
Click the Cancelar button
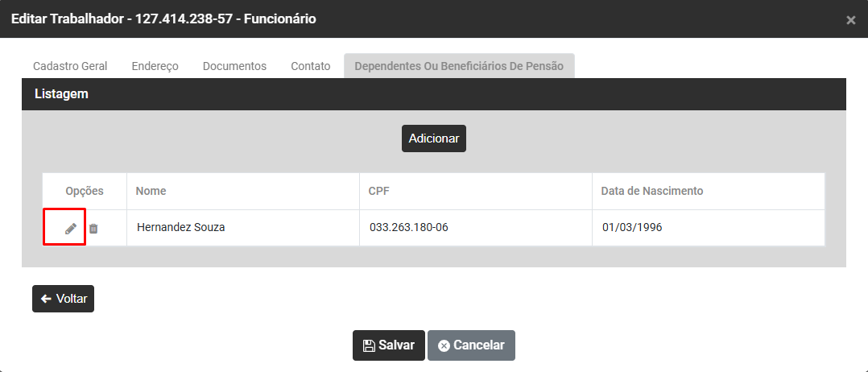[x=471, y=345]
